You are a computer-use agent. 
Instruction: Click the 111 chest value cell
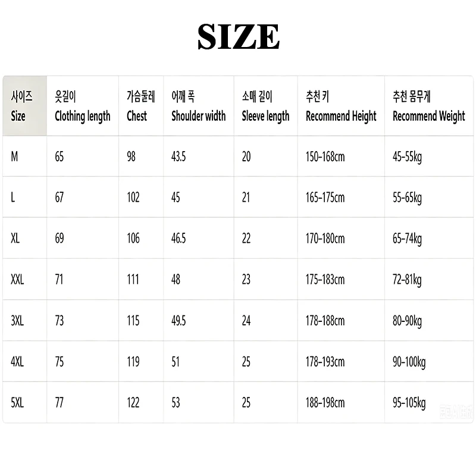(x=133, y=279)
